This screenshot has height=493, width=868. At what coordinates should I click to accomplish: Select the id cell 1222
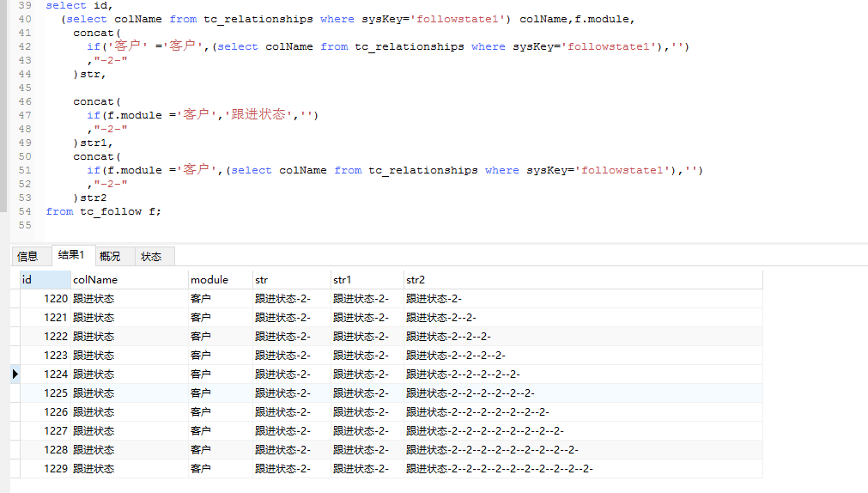(x=46, y=336)
